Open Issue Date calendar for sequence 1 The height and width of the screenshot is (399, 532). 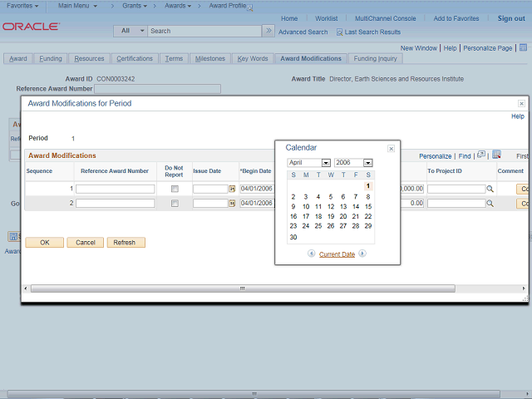232,189
